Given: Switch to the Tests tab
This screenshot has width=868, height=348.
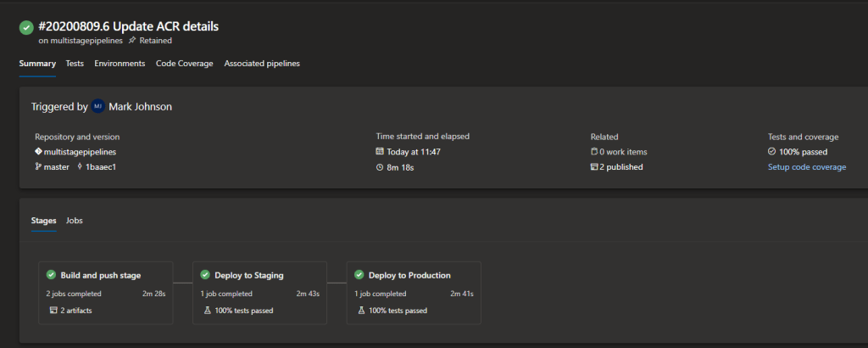Looking at the screenshot, I should [75, 64].
